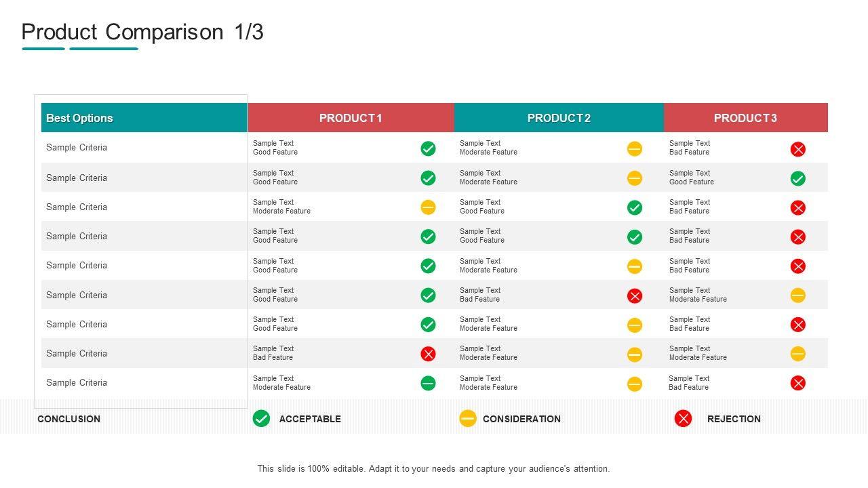Click the Best Options header cell
Screen dimensions: 868x488
pyautogui.click(x=79, y=118)
